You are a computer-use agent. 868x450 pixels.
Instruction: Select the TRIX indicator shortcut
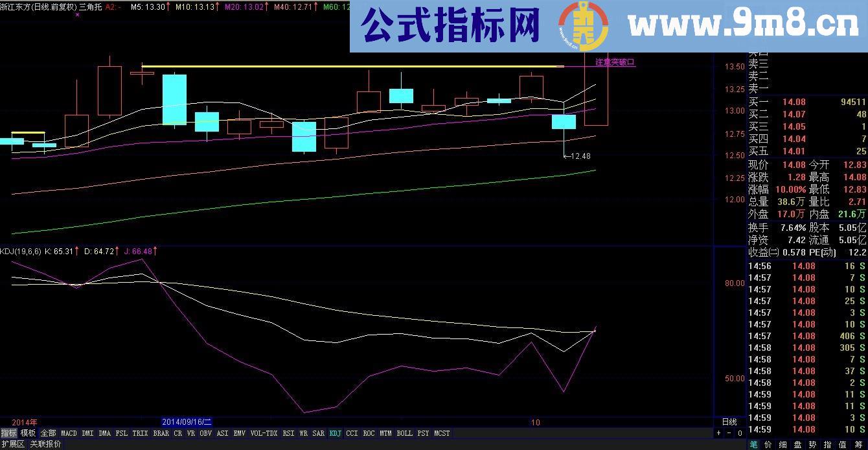[140, 433]
